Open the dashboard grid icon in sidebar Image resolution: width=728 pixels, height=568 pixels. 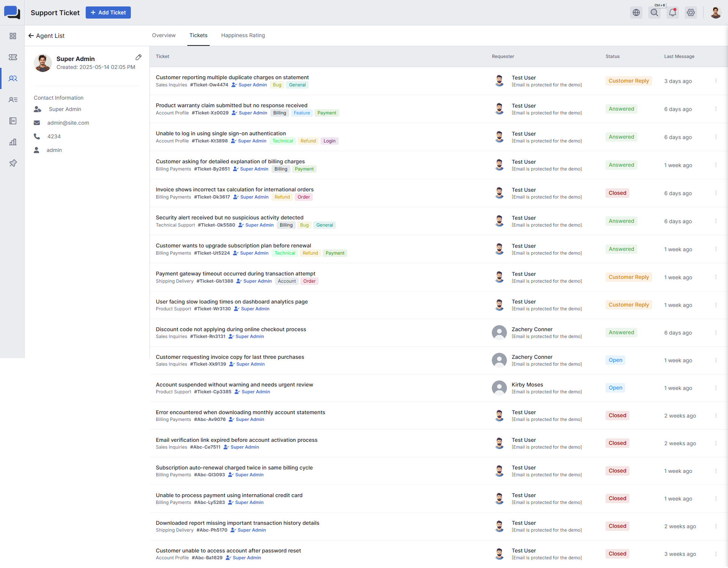coord(13,36)
